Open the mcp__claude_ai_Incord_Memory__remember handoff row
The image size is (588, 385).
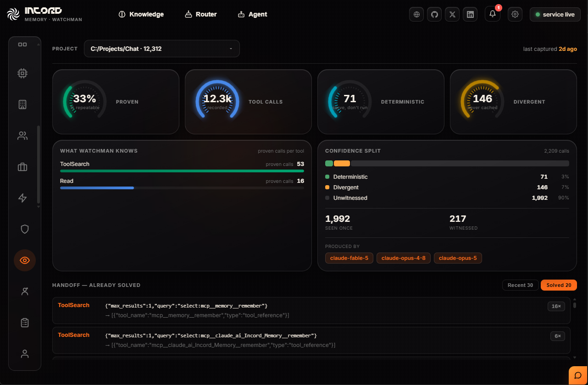pos(311,340)
